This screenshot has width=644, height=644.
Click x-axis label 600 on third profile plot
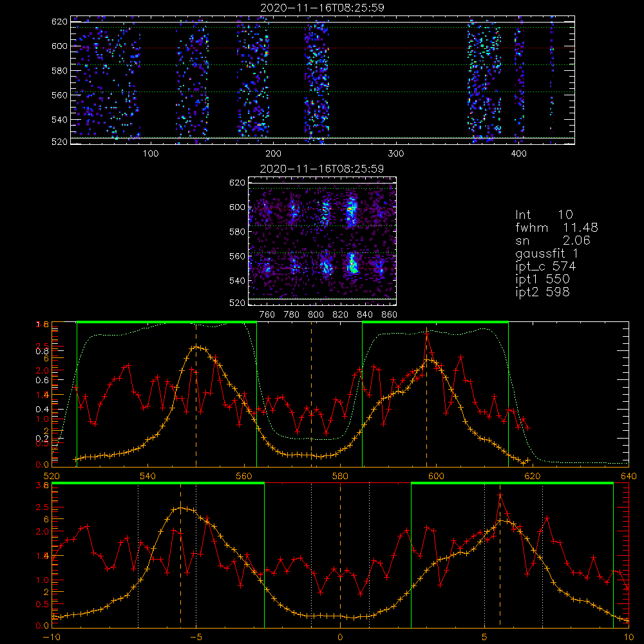click(436, 477)
